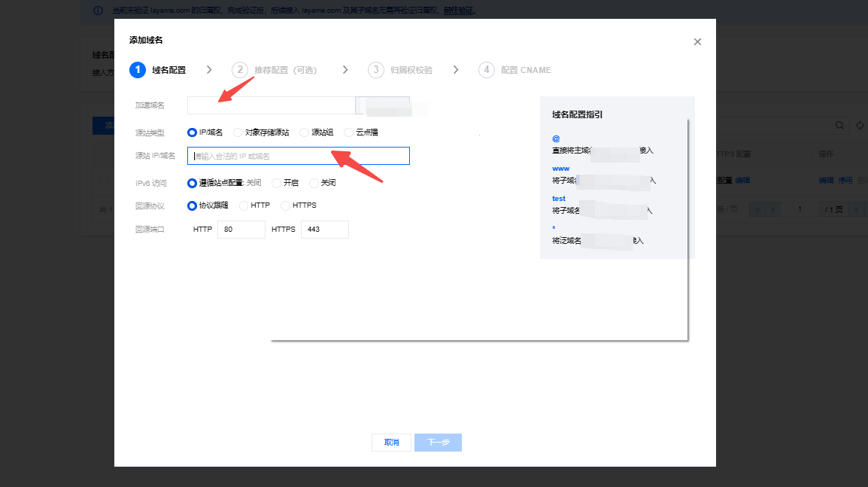868x487 pixels.
Task: Click the step 2 circle for 推荐配置
Action: pos(240,70)
